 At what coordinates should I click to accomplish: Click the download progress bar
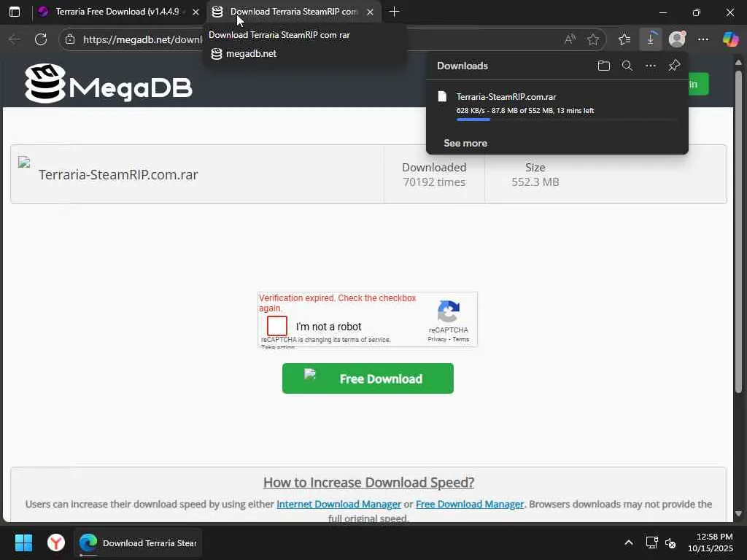pos(567,120)
